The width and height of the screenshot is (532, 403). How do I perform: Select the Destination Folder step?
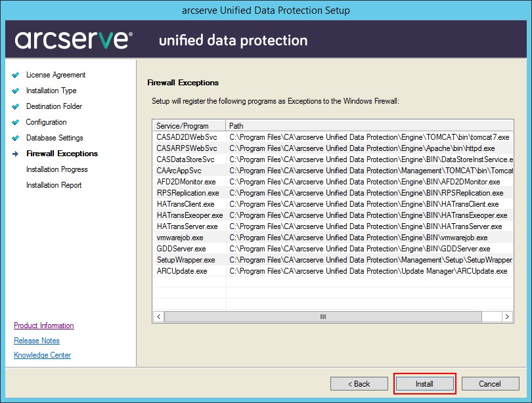pos(55,106)
